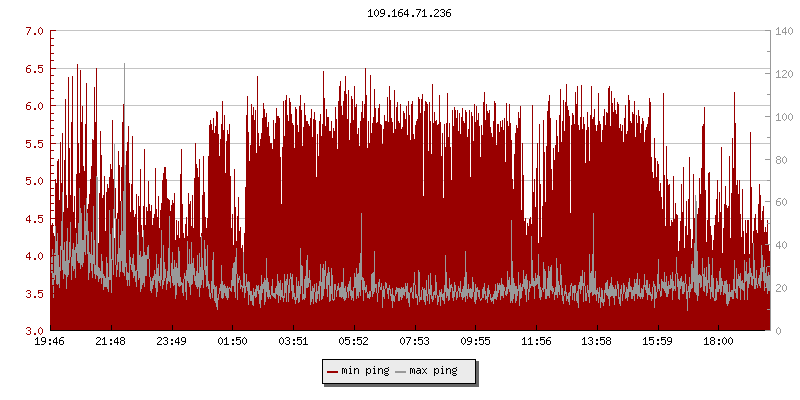
Task: Click the gray max ping legend swatch
Action: (x=401, y=372)
